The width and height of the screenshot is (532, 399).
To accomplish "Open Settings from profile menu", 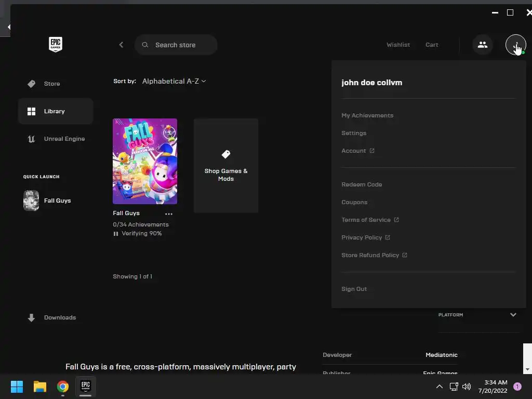I will pos(354,133).
